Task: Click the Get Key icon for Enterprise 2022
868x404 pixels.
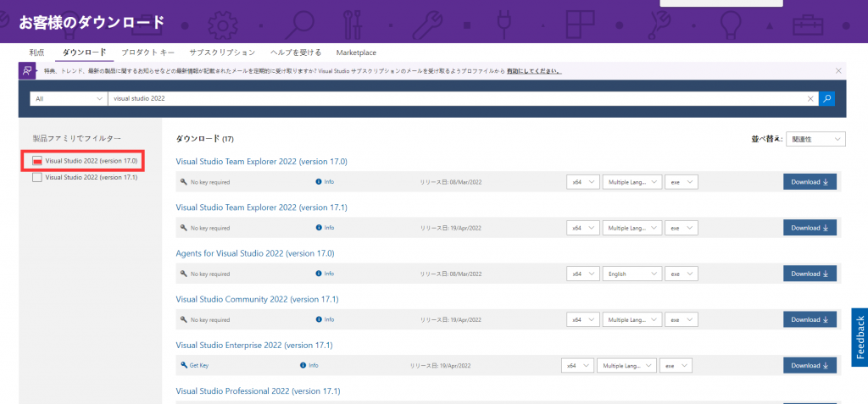Action: click(183, 365)
